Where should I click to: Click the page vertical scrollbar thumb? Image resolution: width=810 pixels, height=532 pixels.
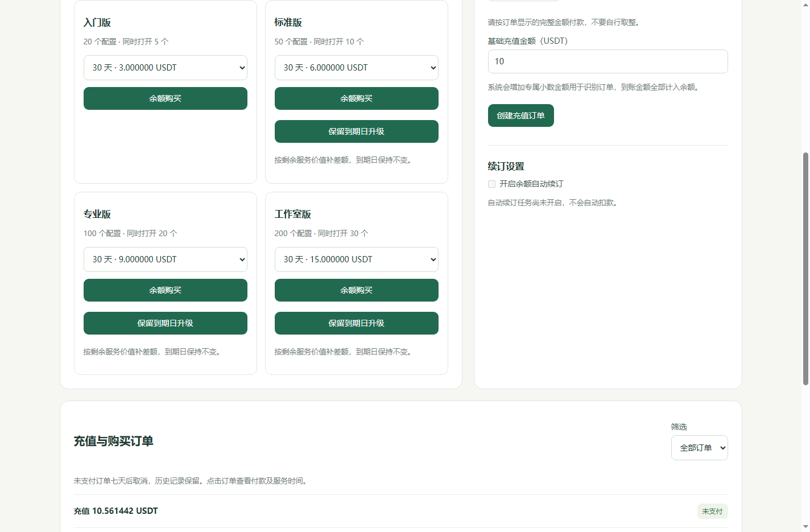point(805,269)
